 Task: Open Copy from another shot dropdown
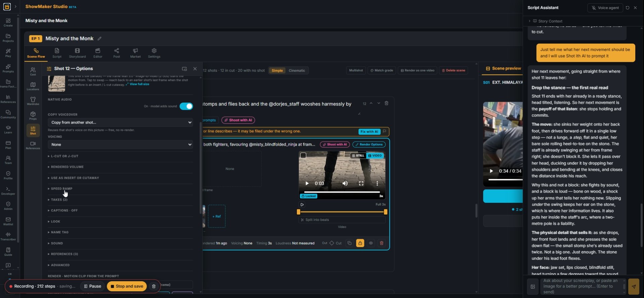(120, 122)
